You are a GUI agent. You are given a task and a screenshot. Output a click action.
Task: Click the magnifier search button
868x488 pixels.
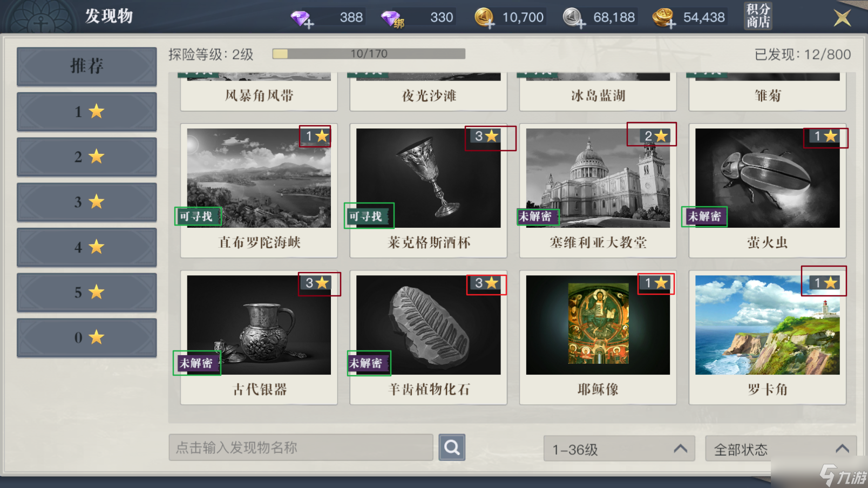click(x=452, y=448)
